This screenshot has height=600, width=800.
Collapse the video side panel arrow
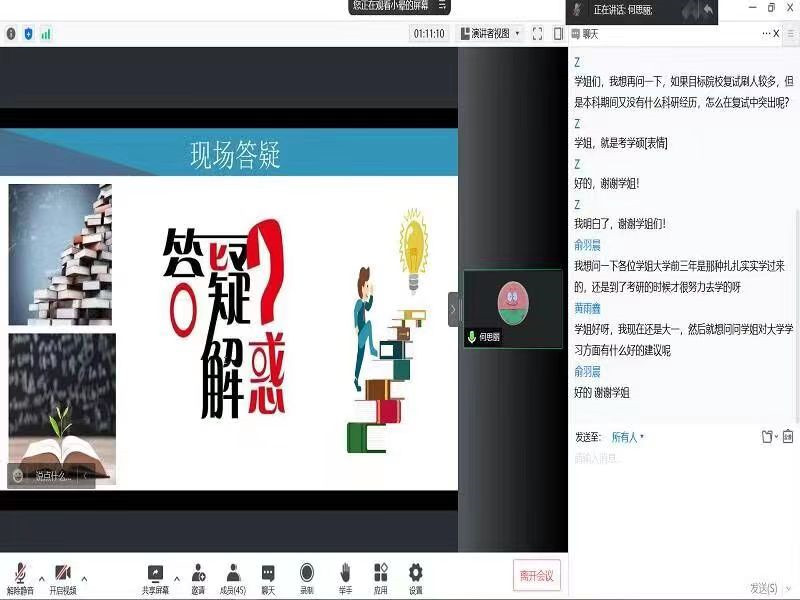(x=454, y=309)
